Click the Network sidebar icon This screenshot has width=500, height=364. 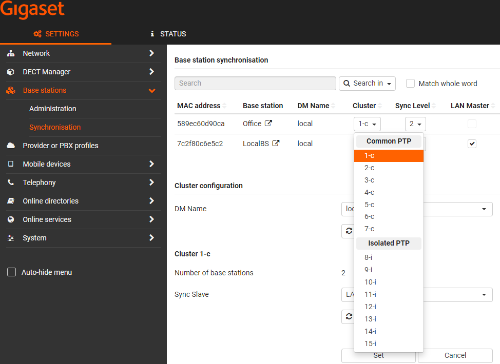[11, 53]
